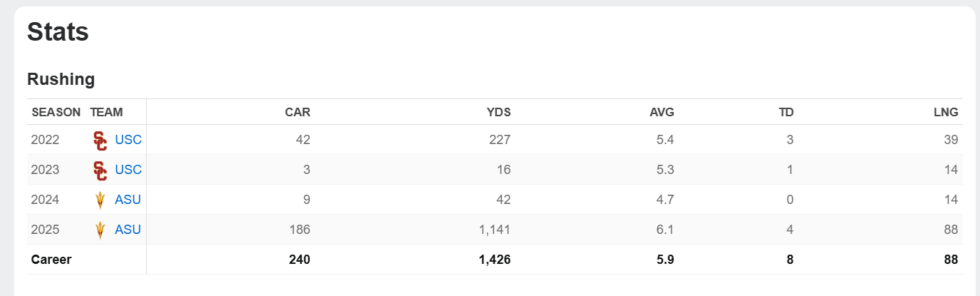
Task: Click the USC logo in the 2023 row
Action: (100, 170)
